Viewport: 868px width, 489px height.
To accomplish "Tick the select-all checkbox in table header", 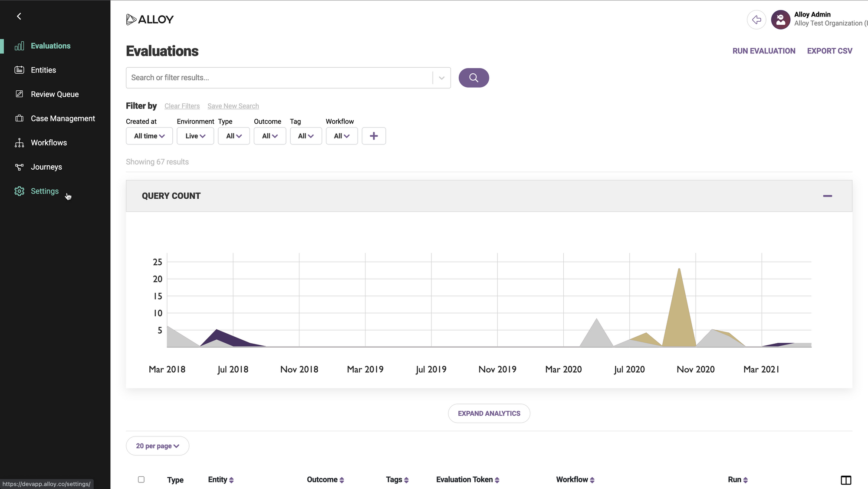I will tap(141, 479).
